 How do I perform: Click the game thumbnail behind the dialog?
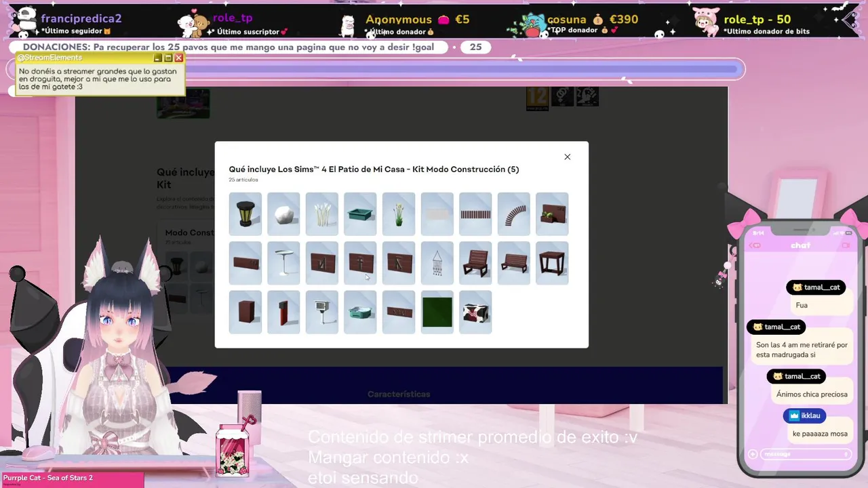[183, 102]
